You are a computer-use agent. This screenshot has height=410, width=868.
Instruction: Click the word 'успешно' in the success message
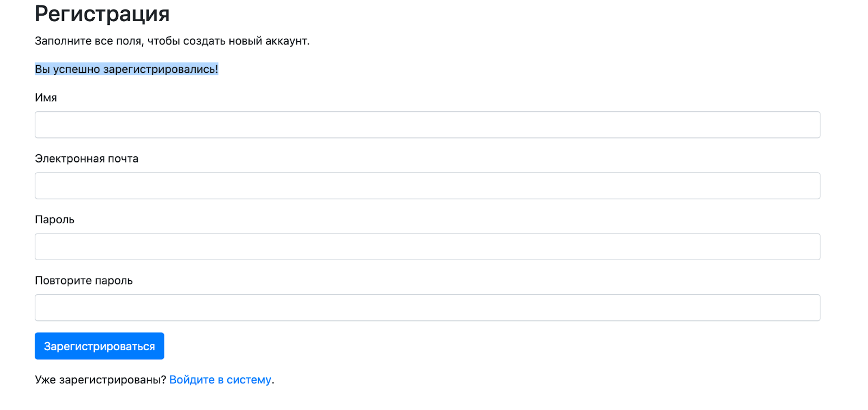(76, 70)
